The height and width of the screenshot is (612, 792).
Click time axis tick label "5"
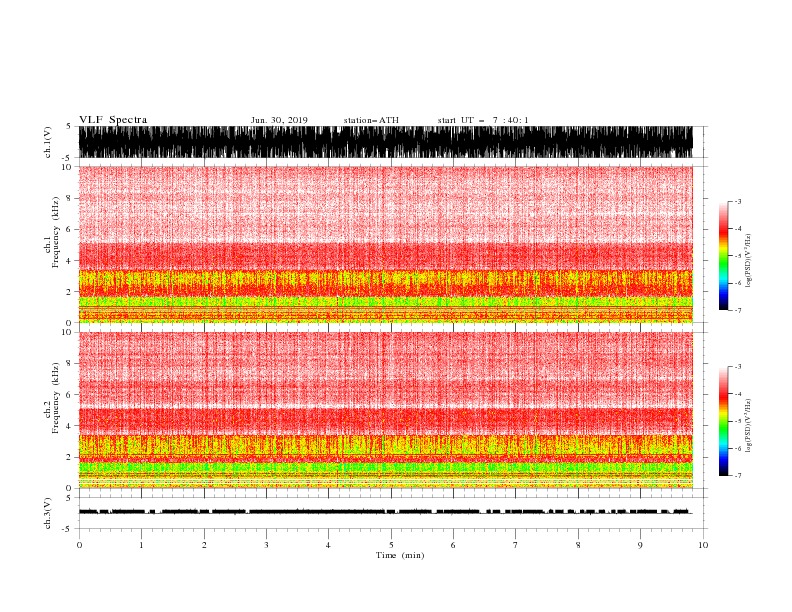391,545
